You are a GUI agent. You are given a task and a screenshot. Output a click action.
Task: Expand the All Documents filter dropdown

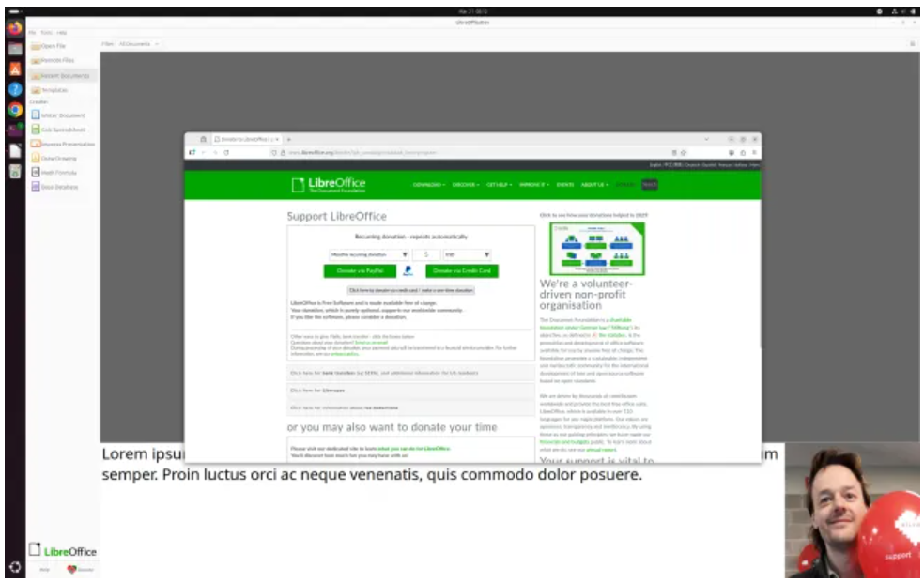(x=139, y=44)
